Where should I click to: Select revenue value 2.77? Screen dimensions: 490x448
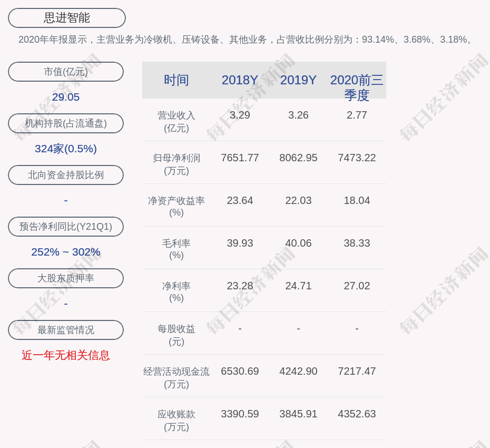(357, 115)
